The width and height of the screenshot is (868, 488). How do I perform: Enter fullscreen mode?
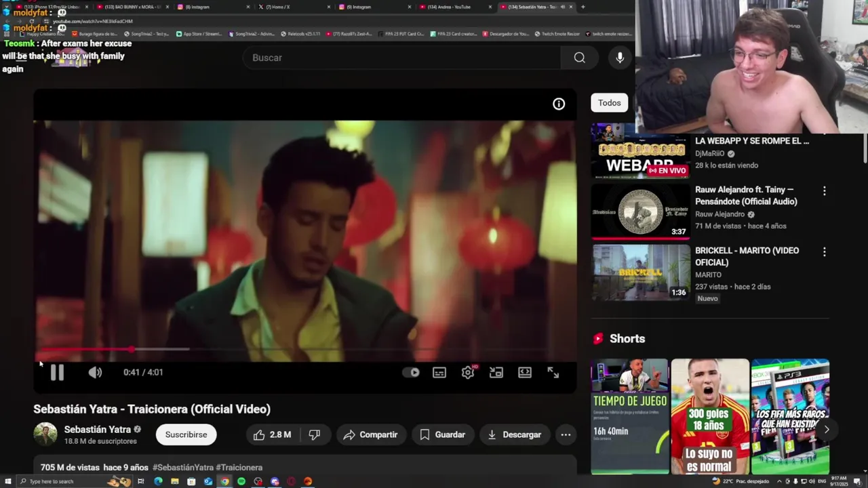pos(553,372)
